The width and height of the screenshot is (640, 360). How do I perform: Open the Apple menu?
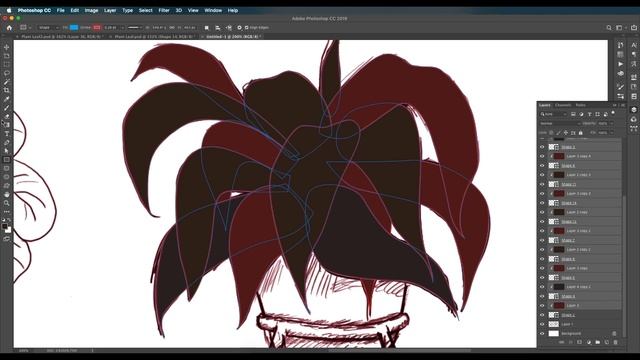coord(9,10)
